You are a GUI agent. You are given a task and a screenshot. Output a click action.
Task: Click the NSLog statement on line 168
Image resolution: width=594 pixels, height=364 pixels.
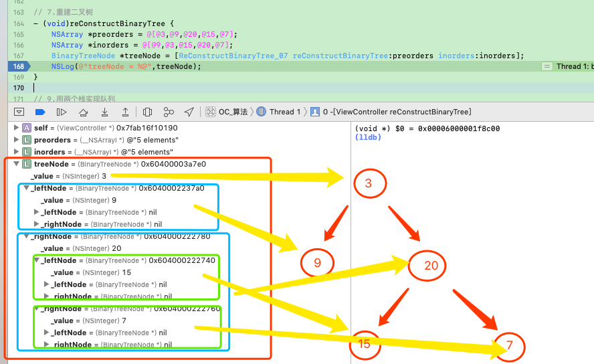126,66
